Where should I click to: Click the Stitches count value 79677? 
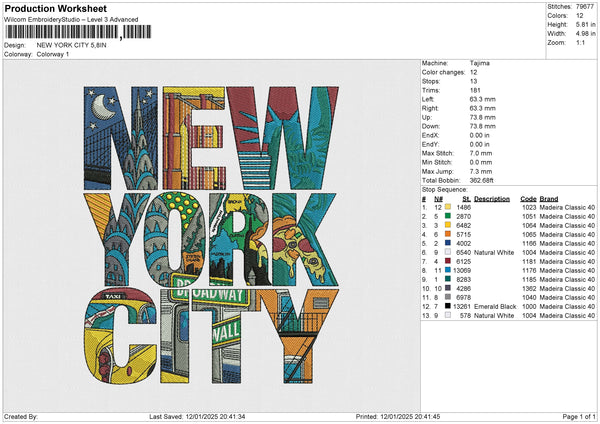[584, 7]
